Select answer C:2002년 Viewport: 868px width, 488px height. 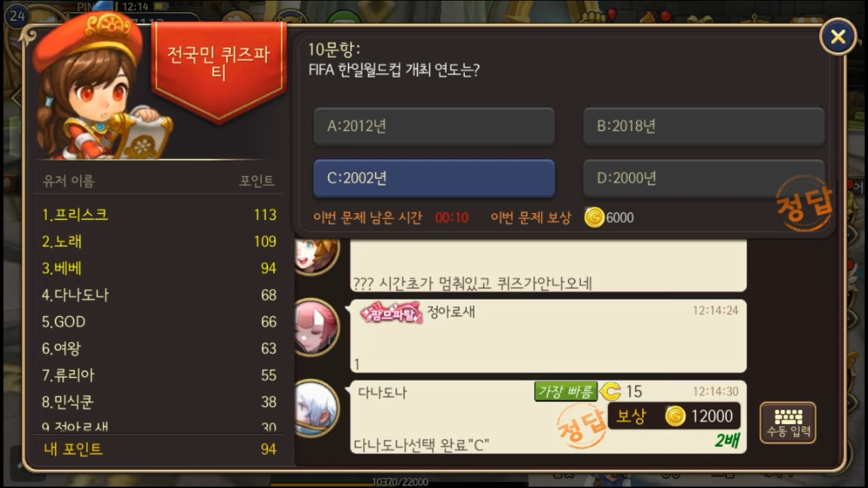[x=434, y=178]
